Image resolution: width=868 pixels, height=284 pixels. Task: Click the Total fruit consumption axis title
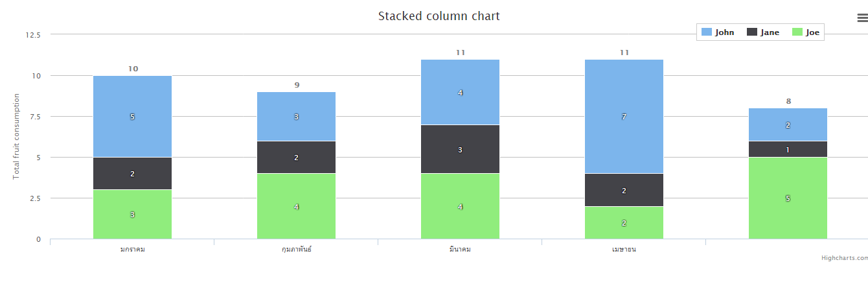[17, 136]
